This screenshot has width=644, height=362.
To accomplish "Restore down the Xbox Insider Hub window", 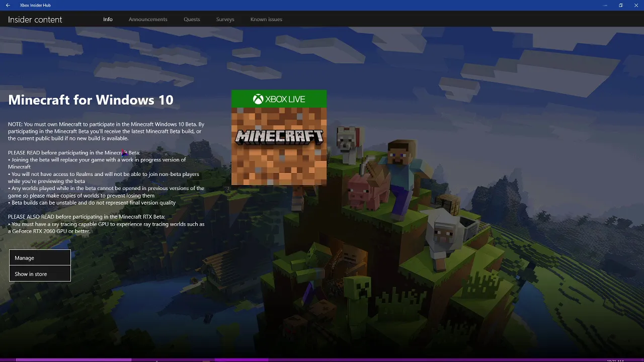I will 620,5.
